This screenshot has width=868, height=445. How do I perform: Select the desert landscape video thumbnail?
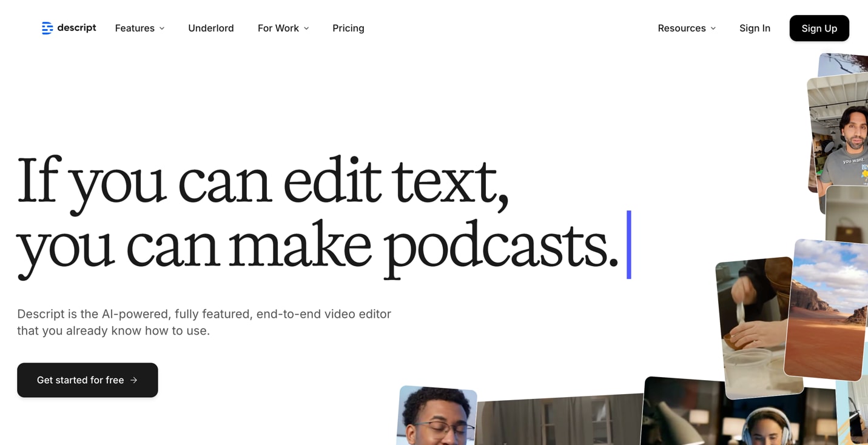point(827,309)
